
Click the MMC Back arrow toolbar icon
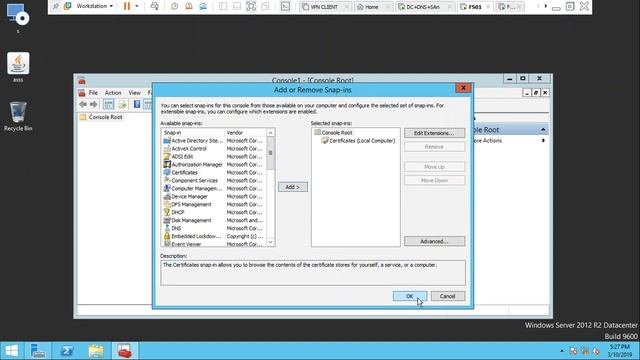[83, 104]
